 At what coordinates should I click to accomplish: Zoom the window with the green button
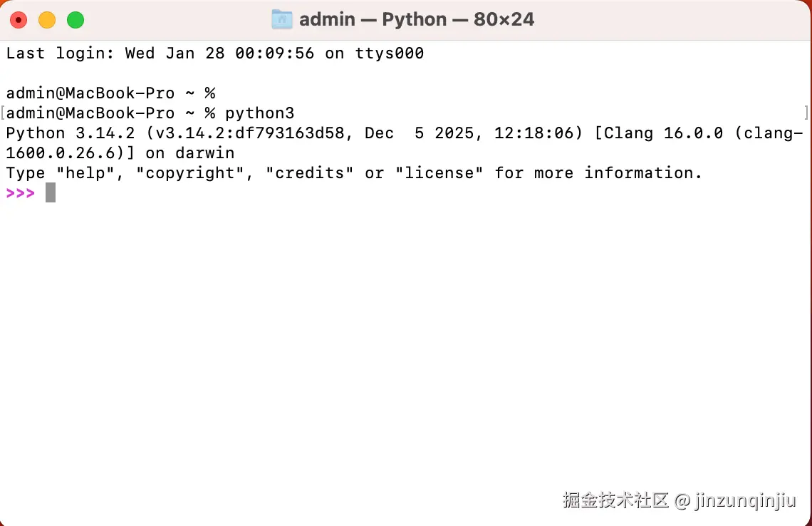[76, 20]
